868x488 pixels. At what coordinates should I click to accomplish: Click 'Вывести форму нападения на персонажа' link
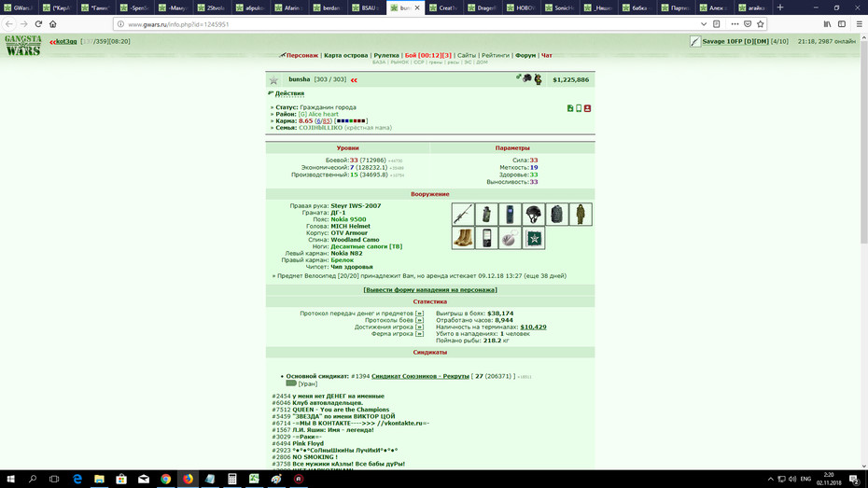[430, 290]
